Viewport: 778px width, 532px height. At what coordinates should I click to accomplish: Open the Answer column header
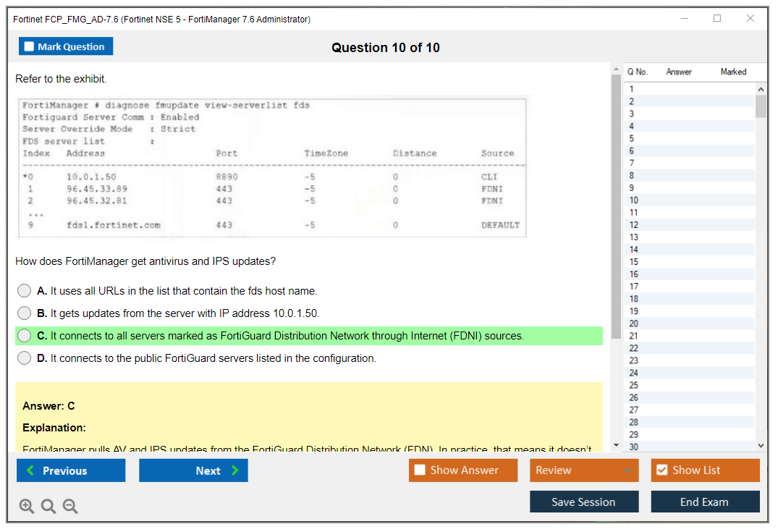(x=677, y=72)
